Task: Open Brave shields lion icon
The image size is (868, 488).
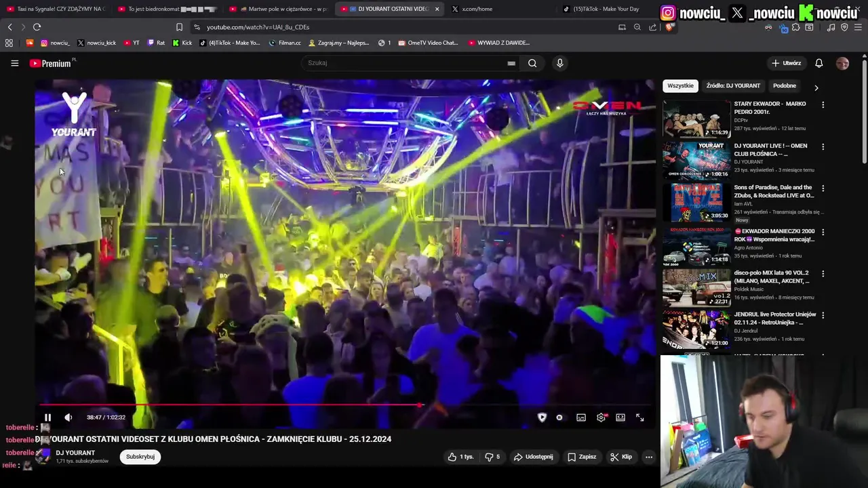Action: click(x=670, y=27)
